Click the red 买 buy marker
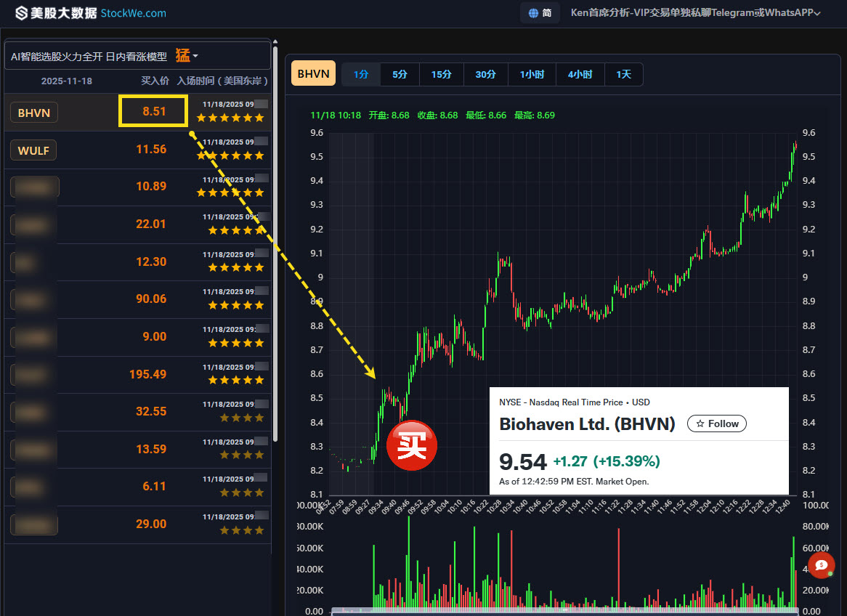Screen dimensions: 847x616 411,445
